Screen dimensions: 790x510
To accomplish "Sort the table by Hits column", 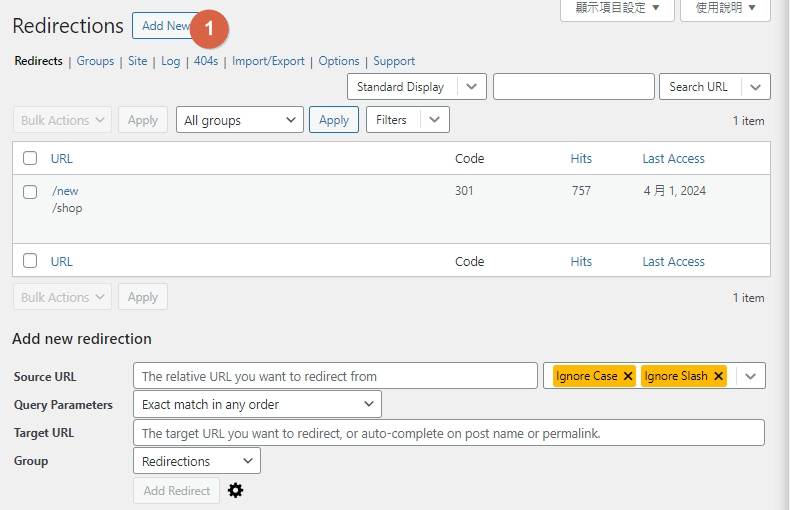I will pyautogui.click(x=581, y=158).
